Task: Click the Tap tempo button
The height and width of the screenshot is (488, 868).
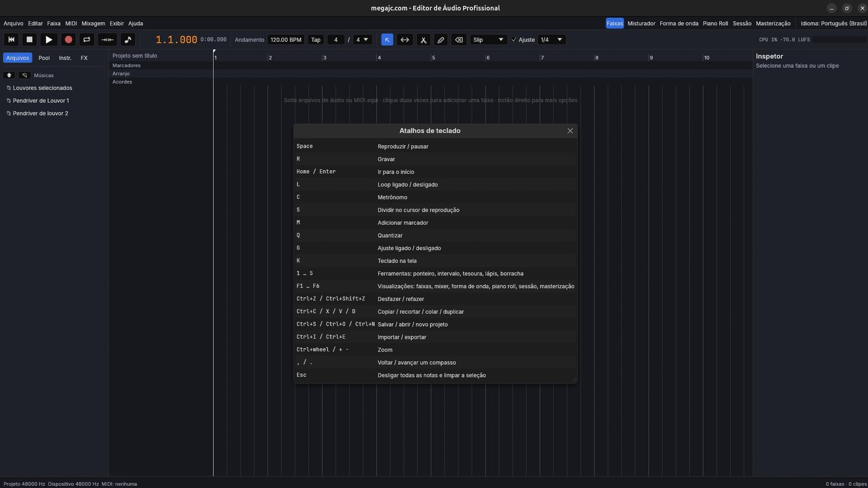Action: point(316,40)
